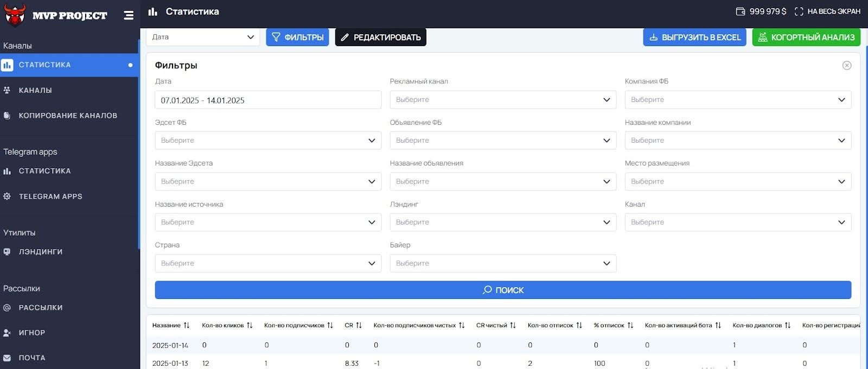Expand the Объявление ФБ dropdown
The image size is (868, 369).
pos(503,141)
